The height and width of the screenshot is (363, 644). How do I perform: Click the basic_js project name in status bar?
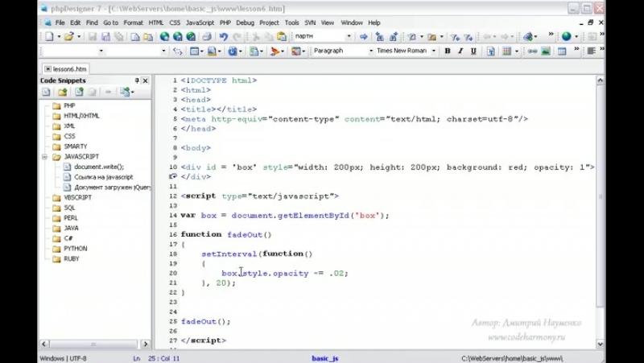325,358
